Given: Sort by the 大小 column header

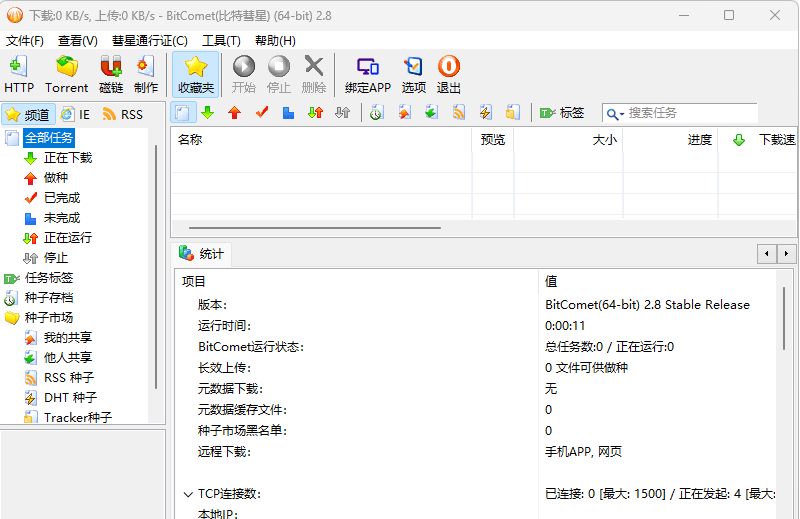Looking at the screenshot, I should pos(568,140).
